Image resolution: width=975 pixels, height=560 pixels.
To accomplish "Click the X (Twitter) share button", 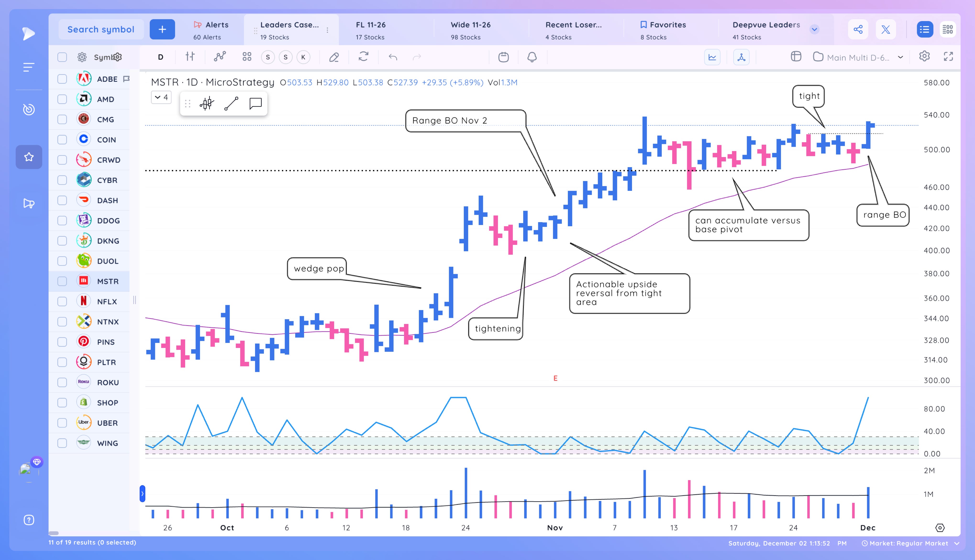I will click(886, 29).
